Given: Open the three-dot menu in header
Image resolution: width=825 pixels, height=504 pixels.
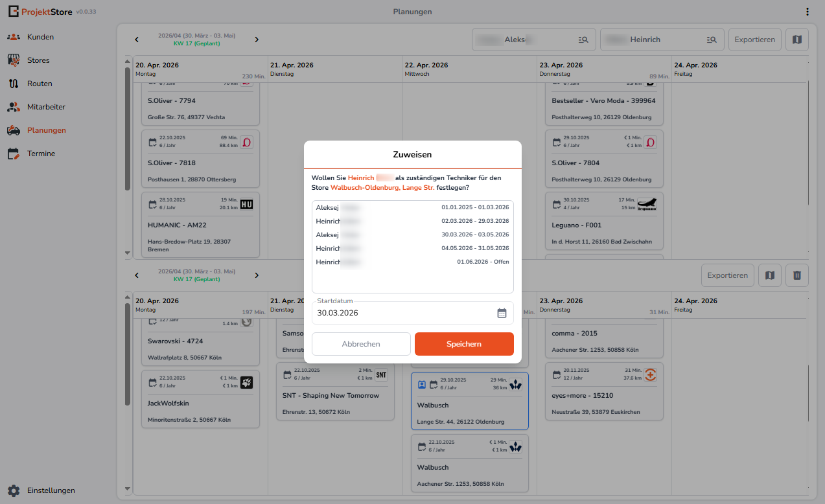Looking at the screenshot, I should coord(807,12).
